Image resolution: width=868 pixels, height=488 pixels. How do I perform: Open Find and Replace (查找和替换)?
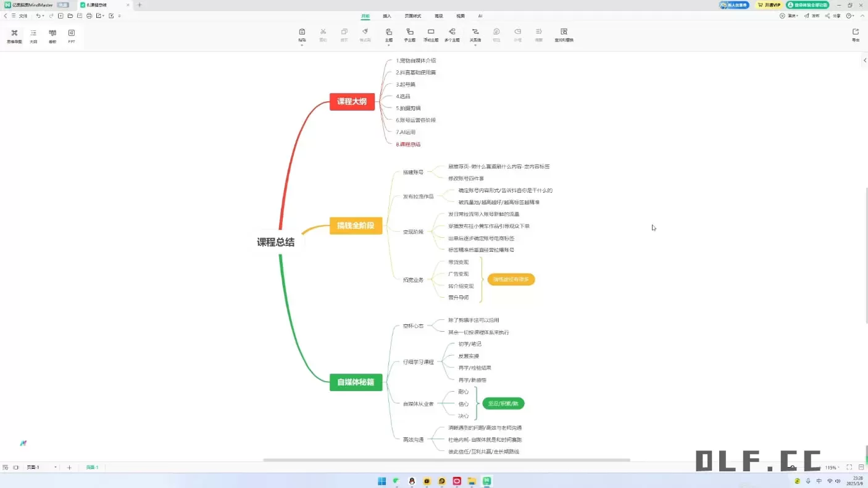[564, 35]
